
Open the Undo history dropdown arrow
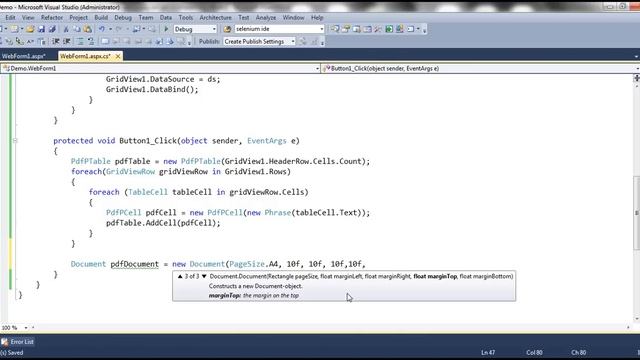click(x=110, y=29)
